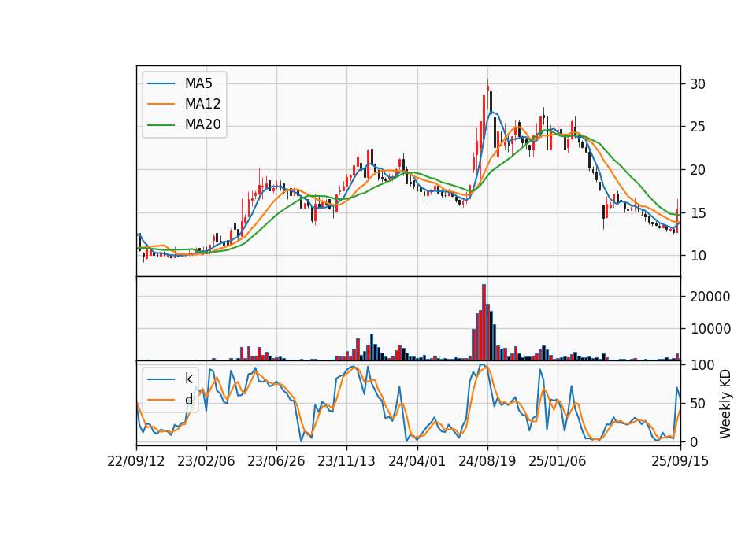The height and width of the screenshot is (543, 756).
Task: Click the k legend label in KD panel
Action: pyautogui.click(x=188, y=379)
